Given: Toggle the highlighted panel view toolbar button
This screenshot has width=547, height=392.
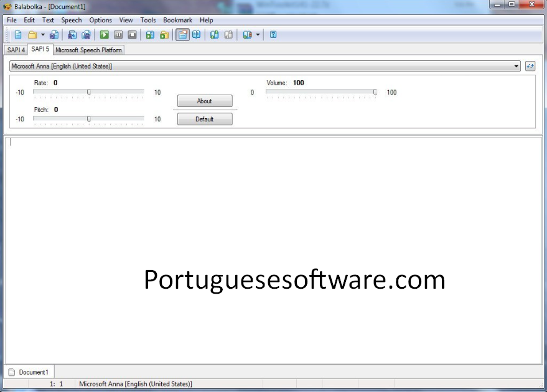Looking at the screenshot, I should [182, 35].
